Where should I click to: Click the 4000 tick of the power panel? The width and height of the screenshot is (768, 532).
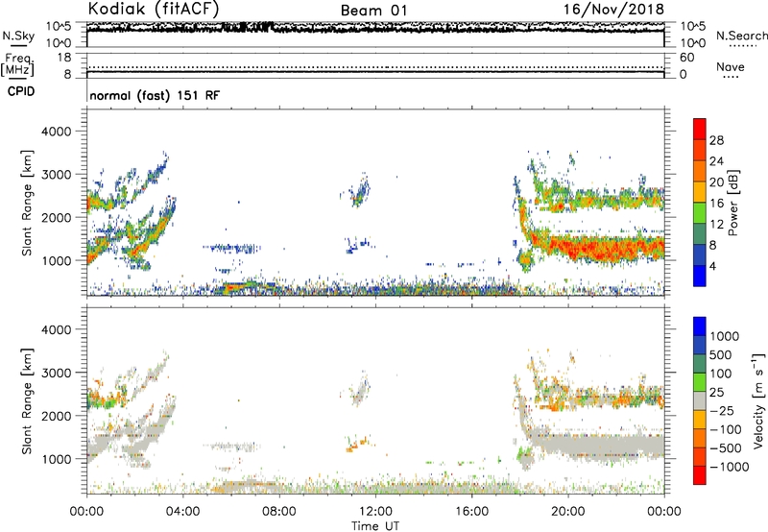(56, 132)
